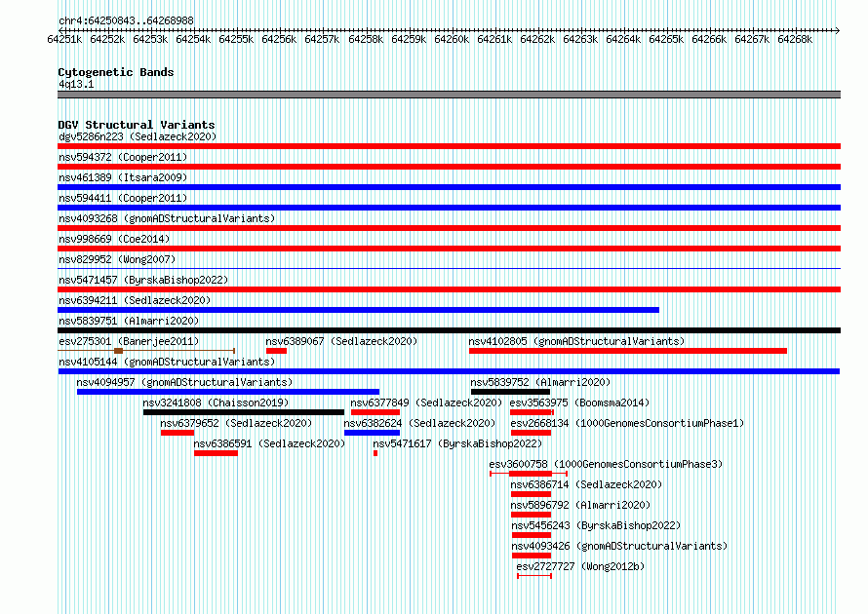This screenshot has width=868, height=614.
Task: Click nsv4102805 (gnomADStructuralVariants) label
Action: 576,341
